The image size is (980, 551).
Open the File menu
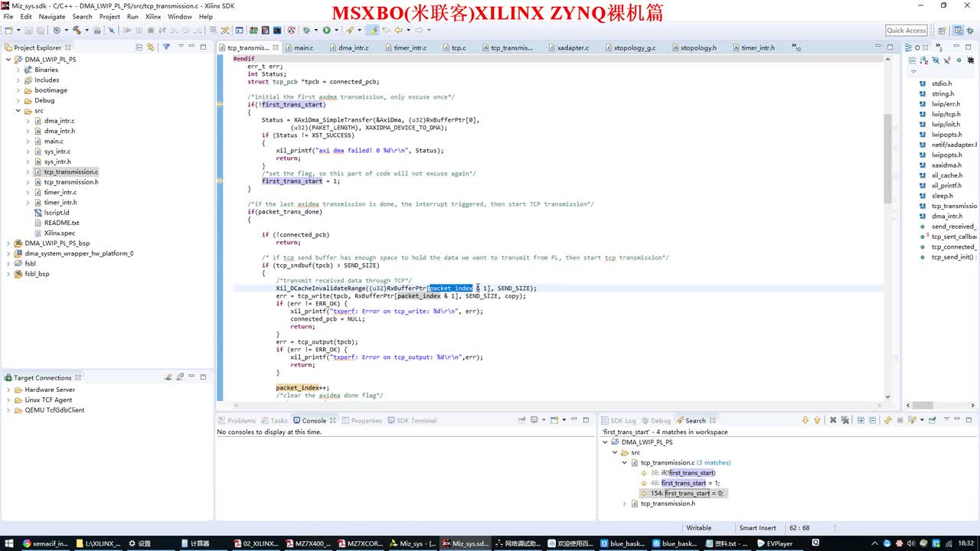[8, 16]
